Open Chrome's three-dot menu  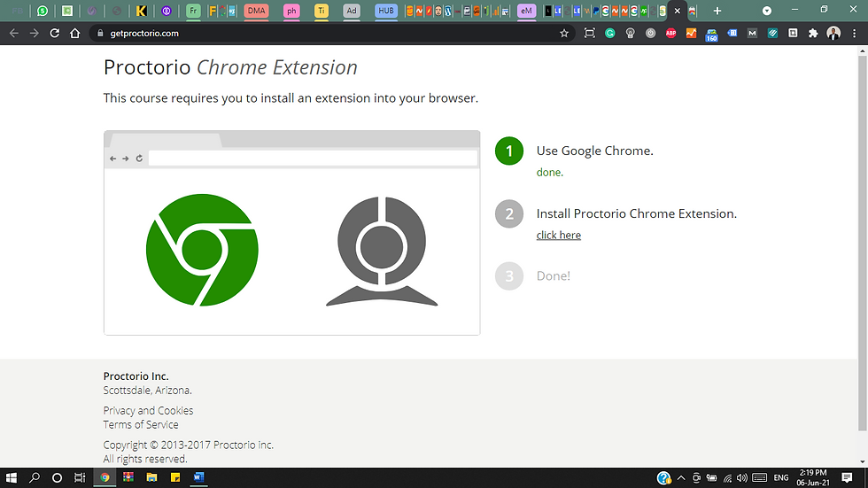coord(855,33)
